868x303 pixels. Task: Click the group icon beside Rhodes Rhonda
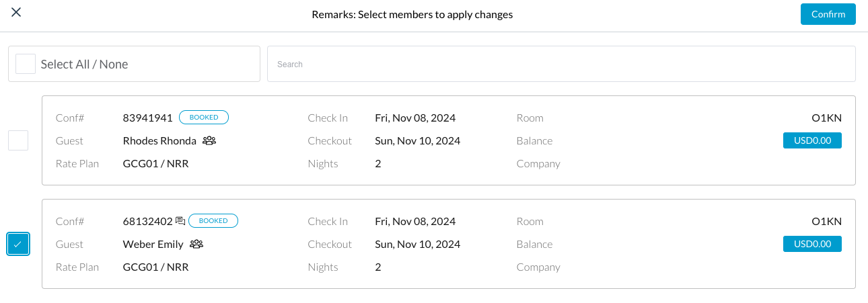209,141
